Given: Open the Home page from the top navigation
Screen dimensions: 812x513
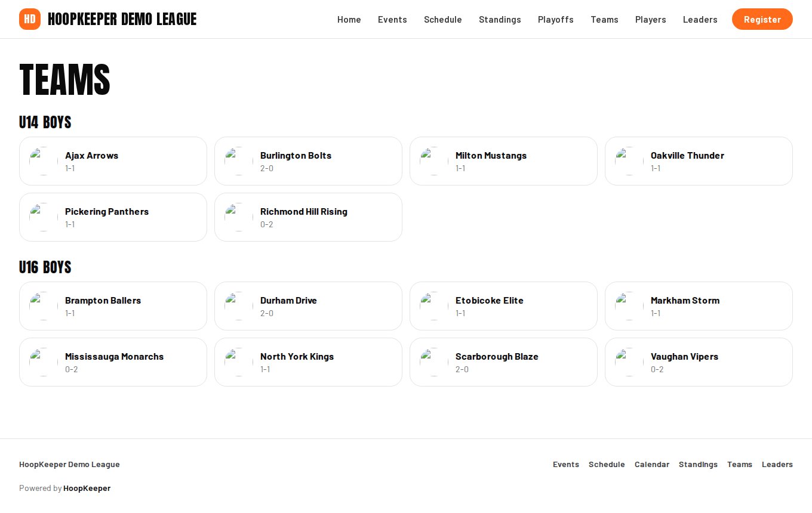Looking at the screenshot, I should coord(349,19).
